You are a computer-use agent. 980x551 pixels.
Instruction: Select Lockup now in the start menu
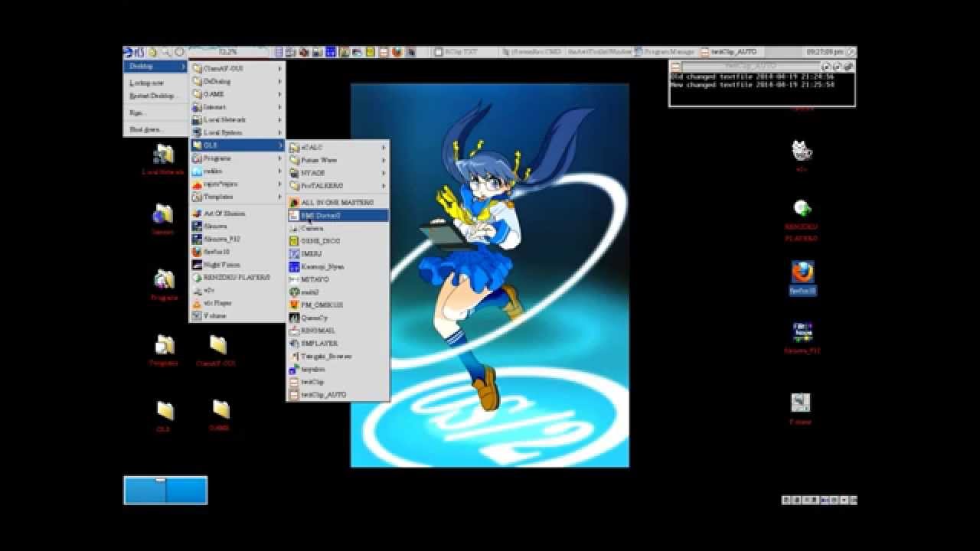click(155, 82)
